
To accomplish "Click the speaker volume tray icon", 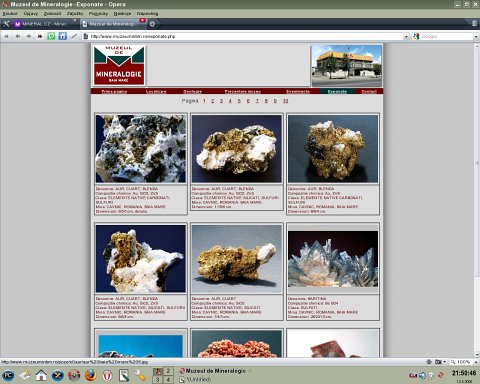I will coord(423,375).
